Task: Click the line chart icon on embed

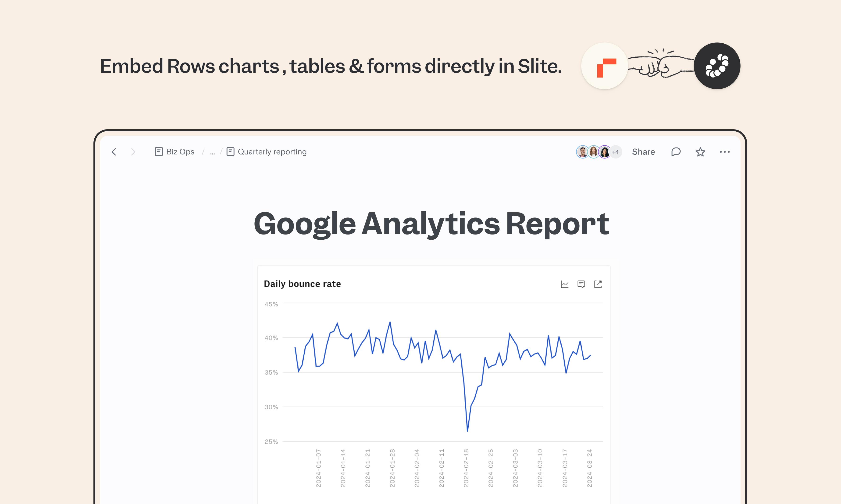Action: tap(564, 284)
